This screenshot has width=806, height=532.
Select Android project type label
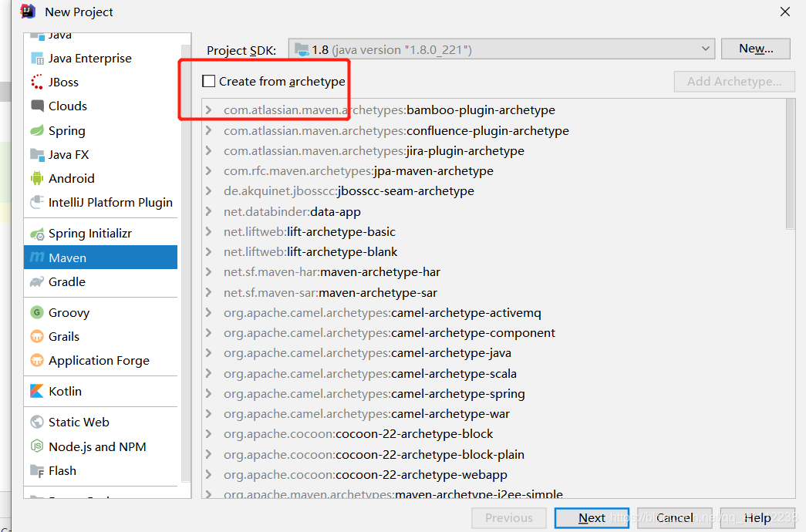72,178
